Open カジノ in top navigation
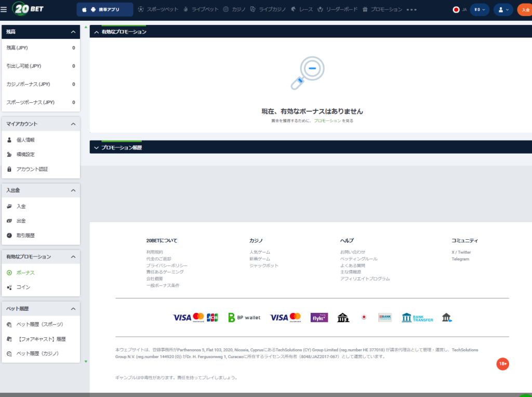The image size is (532, 397). tap(234, 9)
